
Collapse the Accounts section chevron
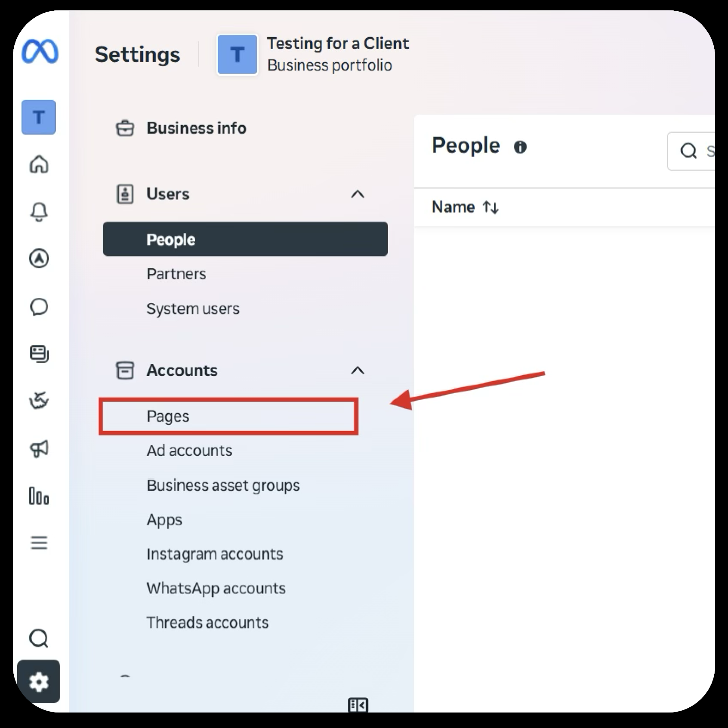(x=358, y=371)
